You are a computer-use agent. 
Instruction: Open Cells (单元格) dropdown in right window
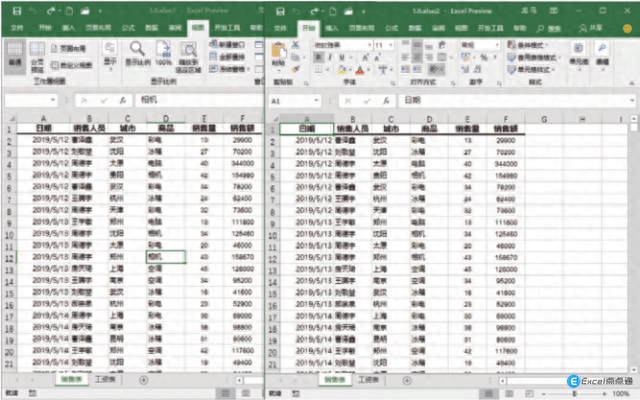[579, 55]
